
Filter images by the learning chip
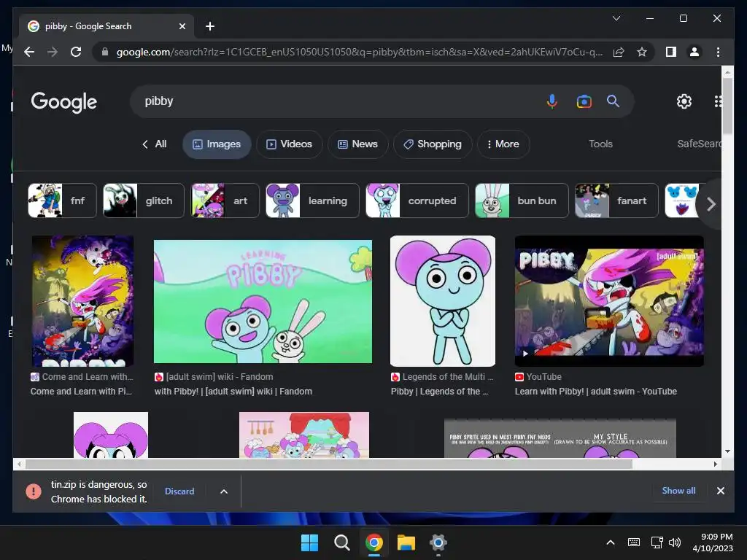click(312, 201)
